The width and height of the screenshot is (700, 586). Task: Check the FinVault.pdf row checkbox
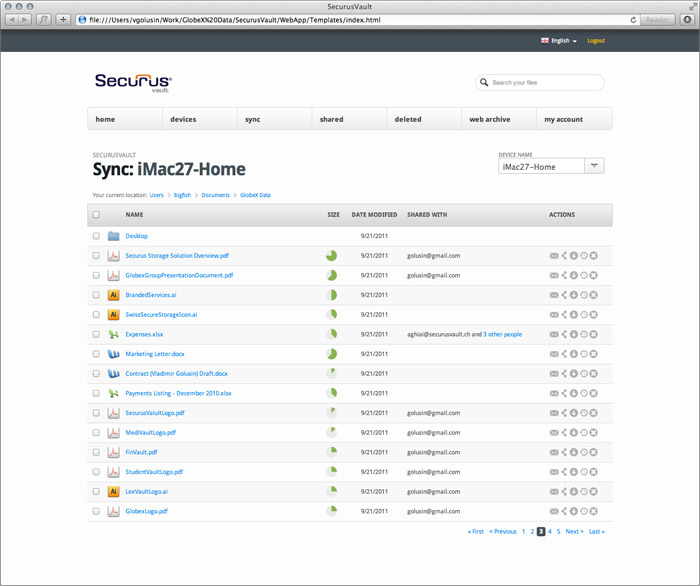pos(96,452)
